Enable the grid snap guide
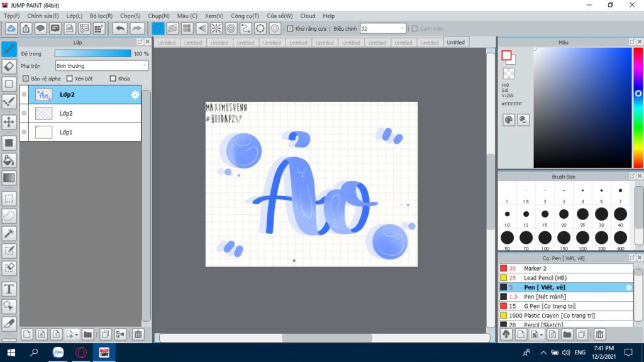Screen dimensions: 644x362 coord(187,28)
